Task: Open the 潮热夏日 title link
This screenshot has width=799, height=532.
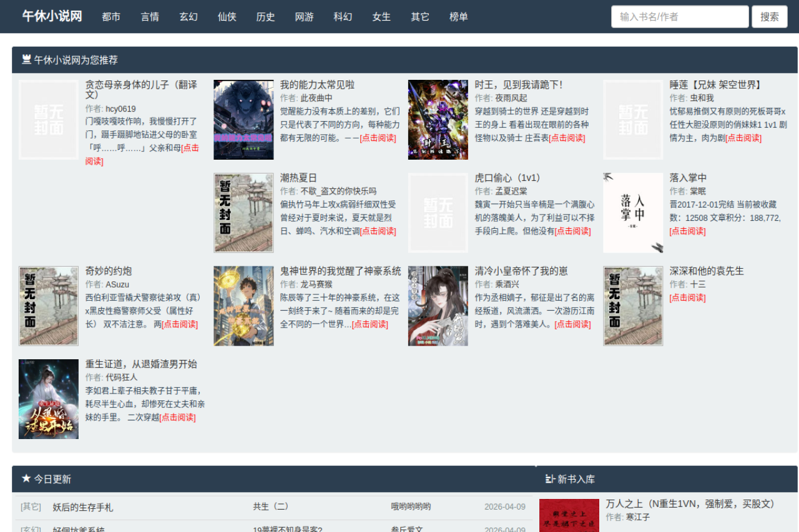Action: [x=298, y=178]
